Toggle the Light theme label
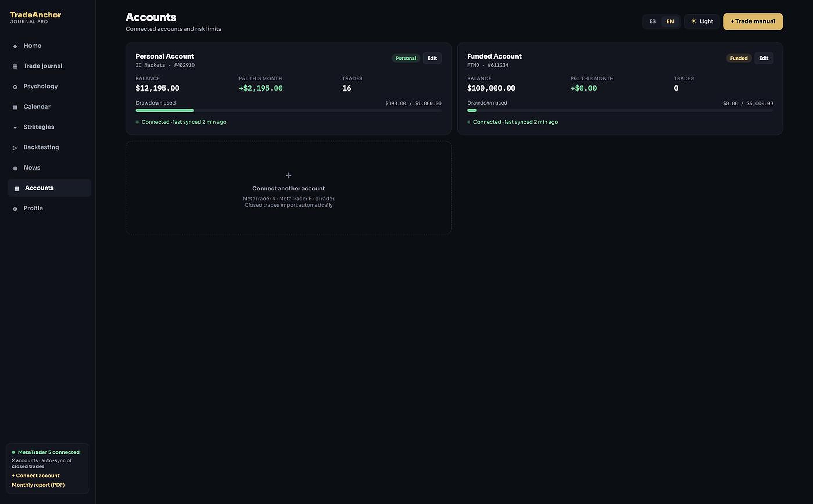This screenshot has height=504, width=813. tap(706, 21)
